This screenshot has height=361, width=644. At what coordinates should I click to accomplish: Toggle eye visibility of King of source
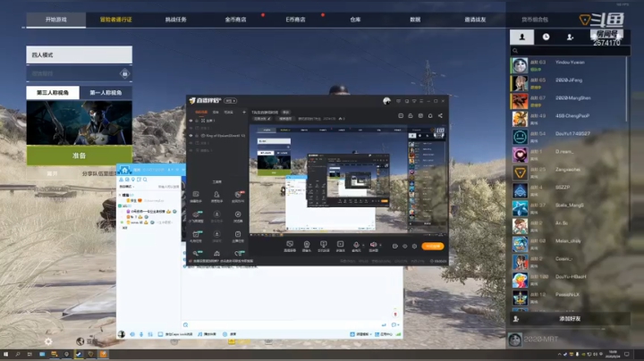(x=191, y=136)
